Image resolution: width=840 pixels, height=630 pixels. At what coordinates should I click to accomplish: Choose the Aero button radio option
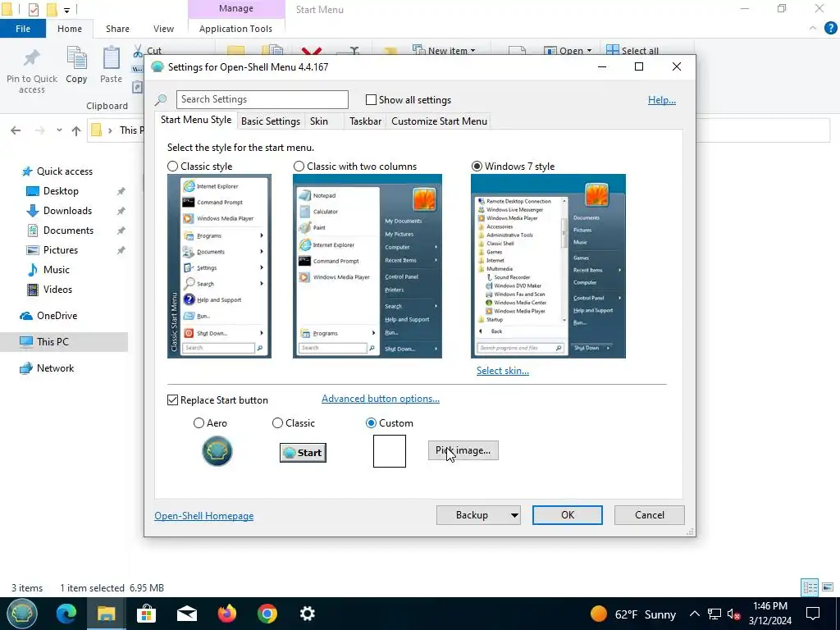(199, 423)
